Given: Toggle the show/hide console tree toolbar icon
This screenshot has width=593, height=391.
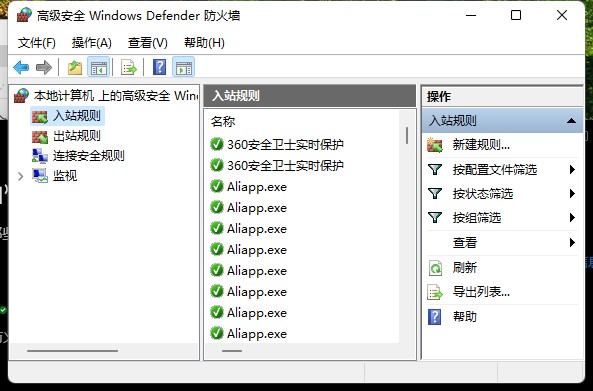Looking at the screenshot, I should point(99,68).
